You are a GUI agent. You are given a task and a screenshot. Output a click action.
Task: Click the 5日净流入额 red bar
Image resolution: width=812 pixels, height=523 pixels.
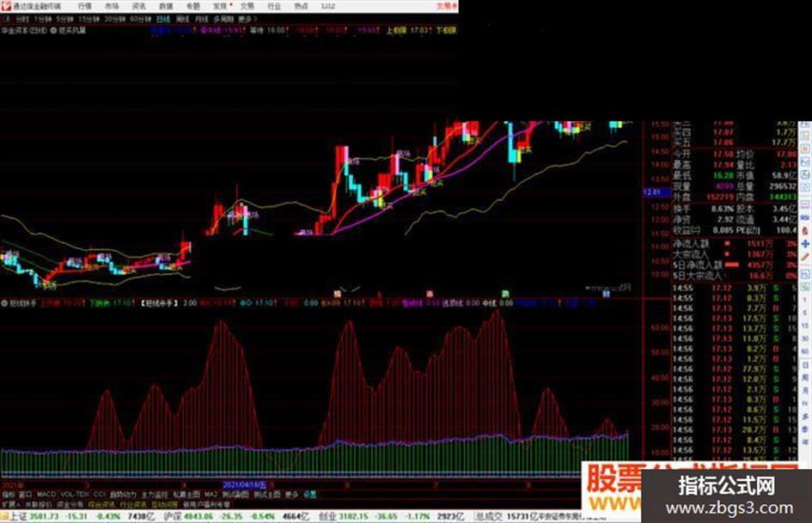click(x=731, y=265)
